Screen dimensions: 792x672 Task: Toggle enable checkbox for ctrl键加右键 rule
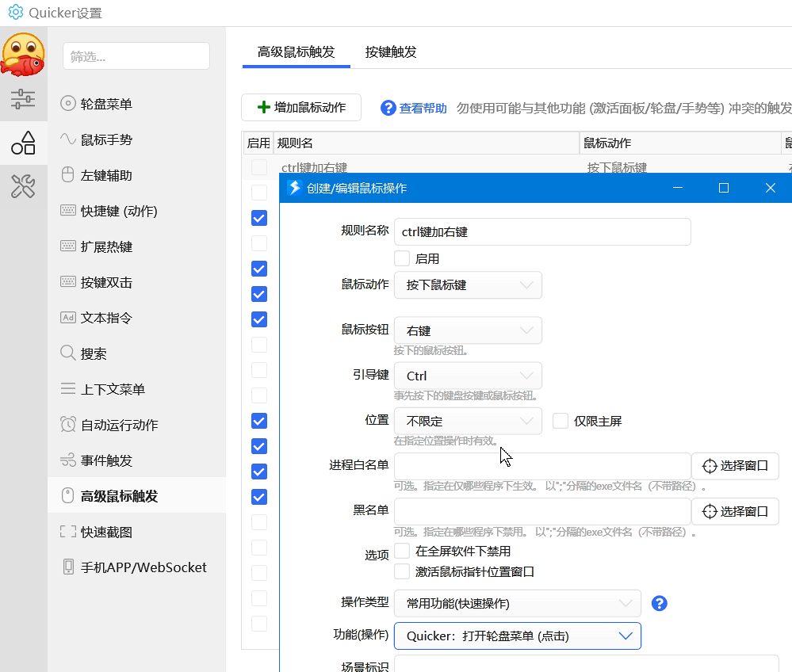tap(259, 167)
